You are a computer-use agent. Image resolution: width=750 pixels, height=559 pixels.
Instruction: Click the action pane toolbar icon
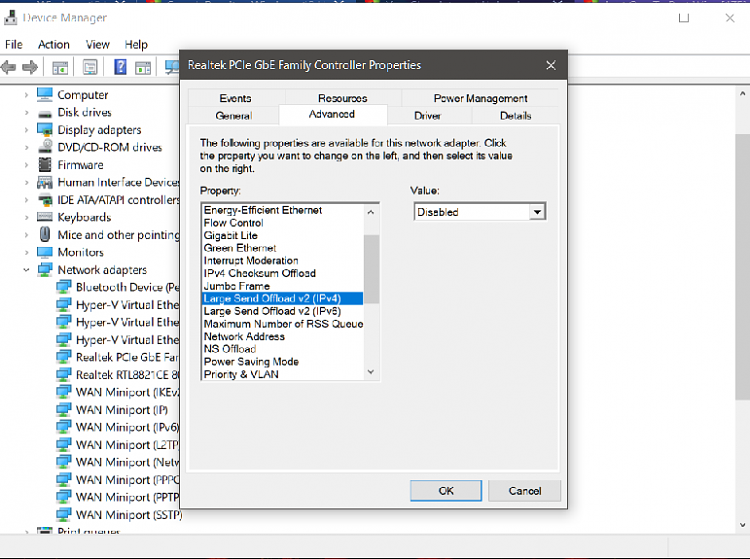143,67
